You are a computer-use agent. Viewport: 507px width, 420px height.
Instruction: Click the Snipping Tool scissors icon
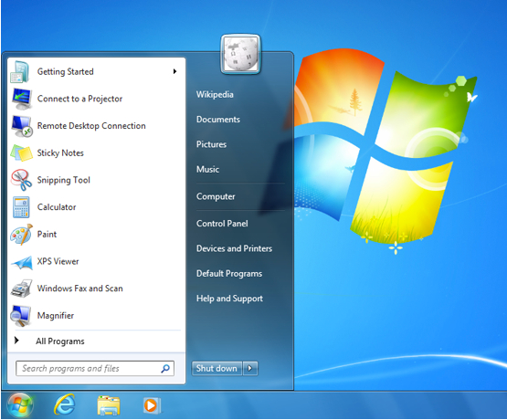click(x=21, y=180)
